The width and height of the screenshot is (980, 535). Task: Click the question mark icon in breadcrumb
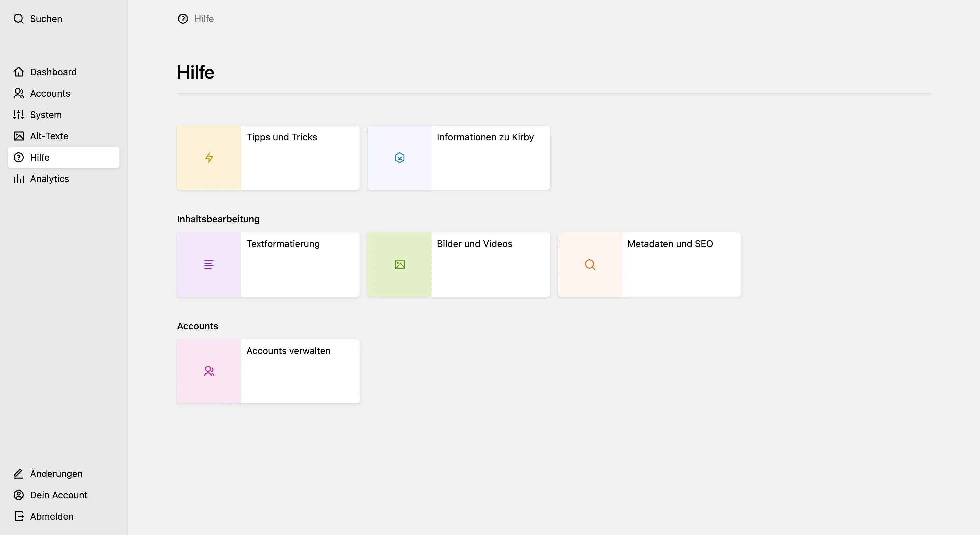[183, 19]
